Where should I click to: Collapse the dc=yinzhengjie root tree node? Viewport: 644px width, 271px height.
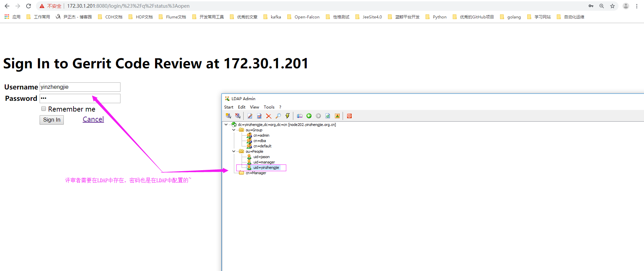pyautogui.click(x=226, y=125)
